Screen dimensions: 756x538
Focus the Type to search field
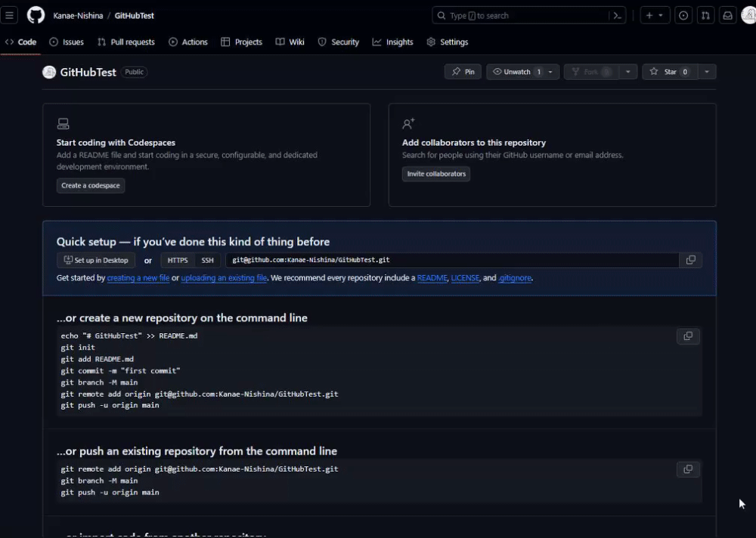click(529, 15)
